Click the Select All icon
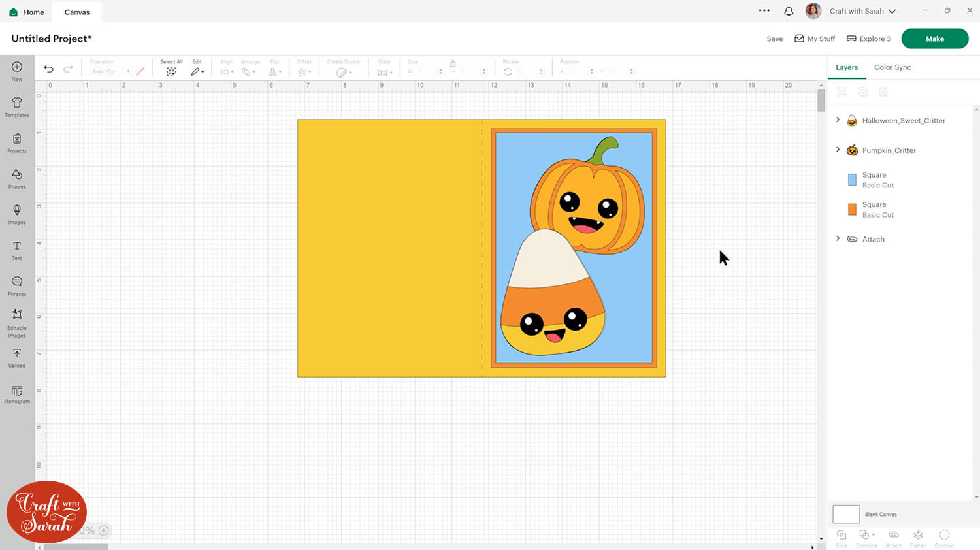 [x=171, y=72]
